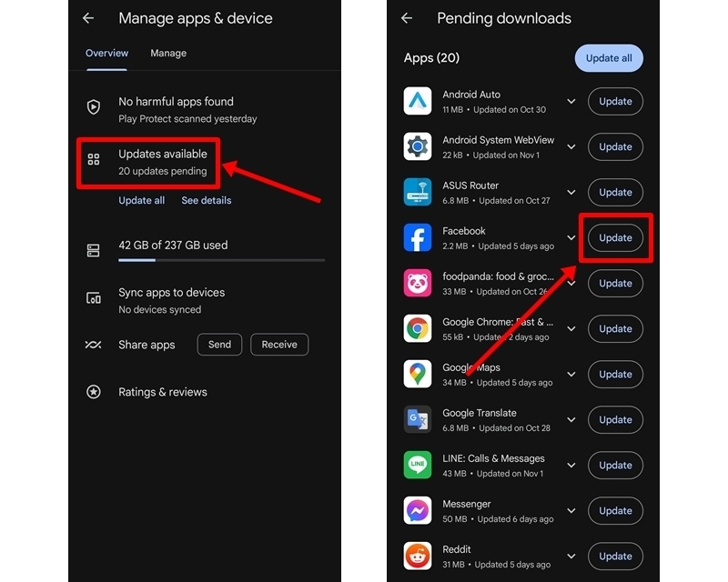The width and height of the screenshot is (728, 582).
Task: Expand Reddit update details
Action: click(571, 556)
